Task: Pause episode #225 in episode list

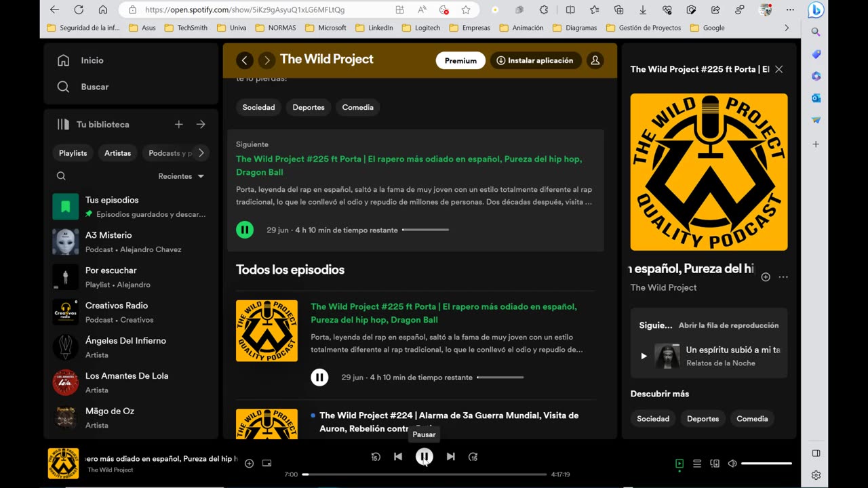Action: pos(319,378)
